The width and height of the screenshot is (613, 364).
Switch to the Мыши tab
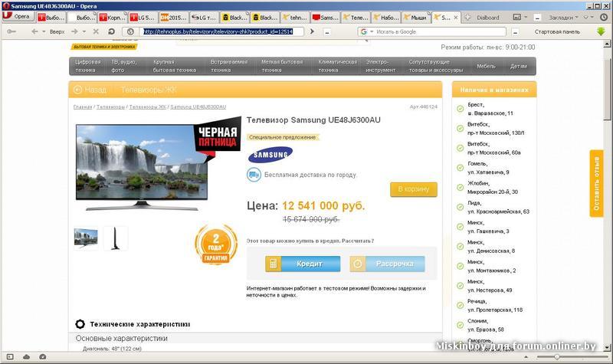click(x=415, y=18)
